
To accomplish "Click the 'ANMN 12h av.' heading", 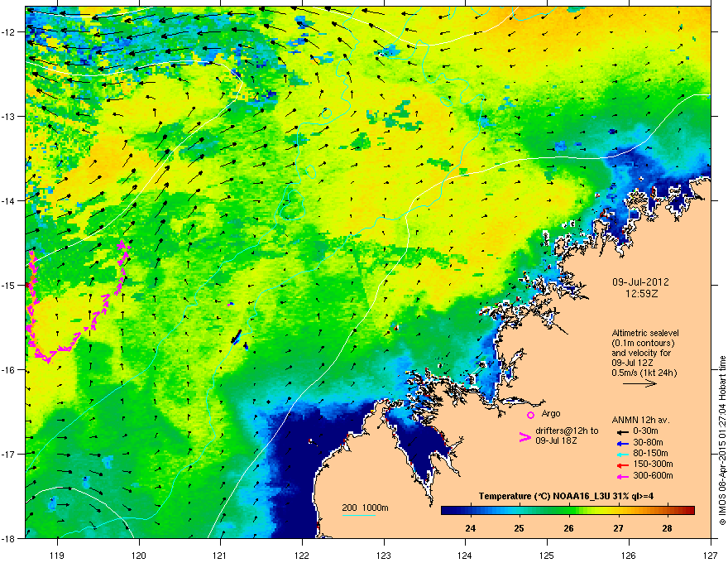I will tap(640, 421).
